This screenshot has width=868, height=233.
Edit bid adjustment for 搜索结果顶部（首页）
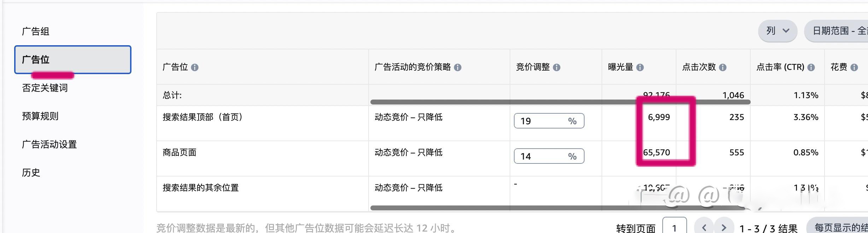(549, 121)
